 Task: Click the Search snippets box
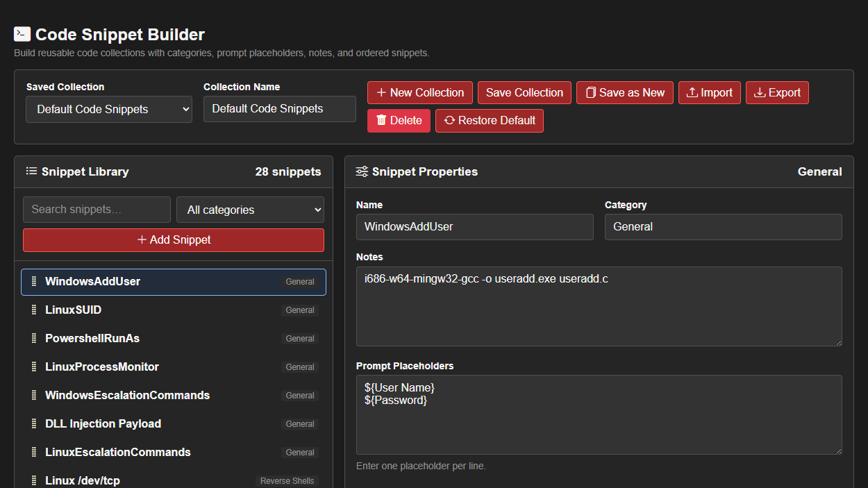(x=97, y=210)
